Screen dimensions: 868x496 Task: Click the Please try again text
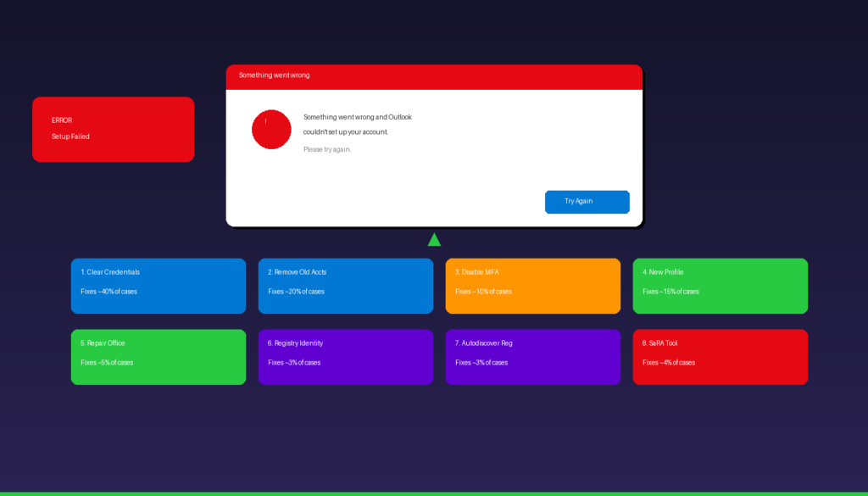click(327, 149)
